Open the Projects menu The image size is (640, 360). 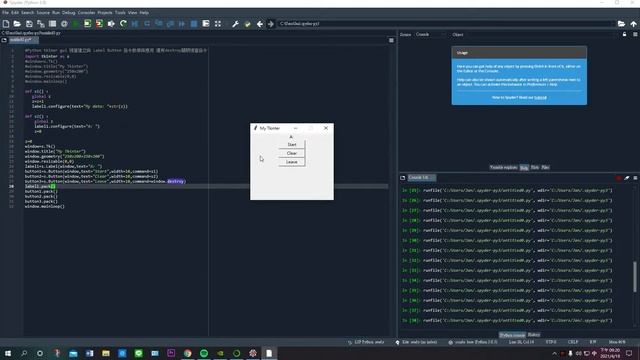click(x=105, y=13)
